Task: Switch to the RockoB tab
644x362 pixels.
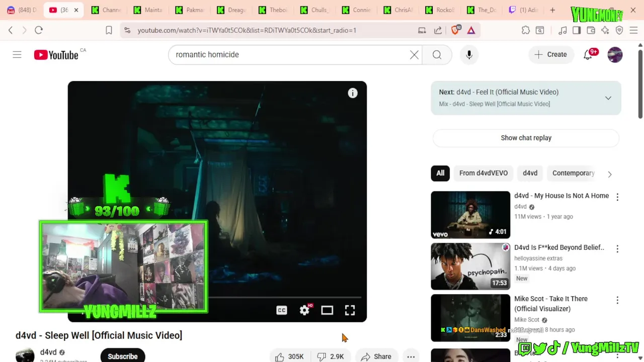Action: 440,10
